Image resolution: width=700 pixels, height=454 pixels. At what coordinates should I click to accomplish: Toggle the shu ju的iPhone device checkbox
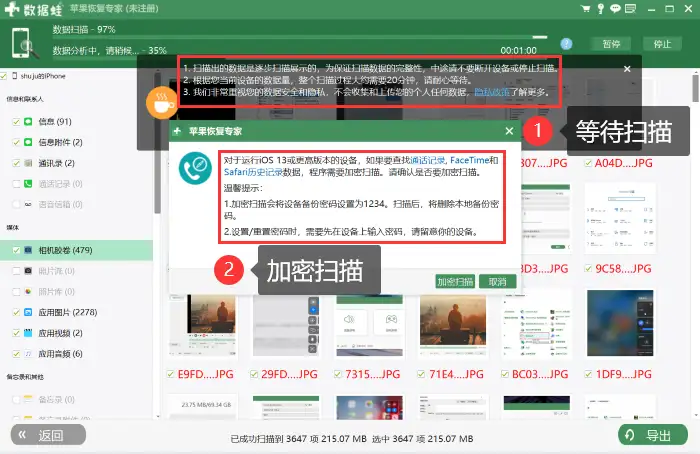4,76
